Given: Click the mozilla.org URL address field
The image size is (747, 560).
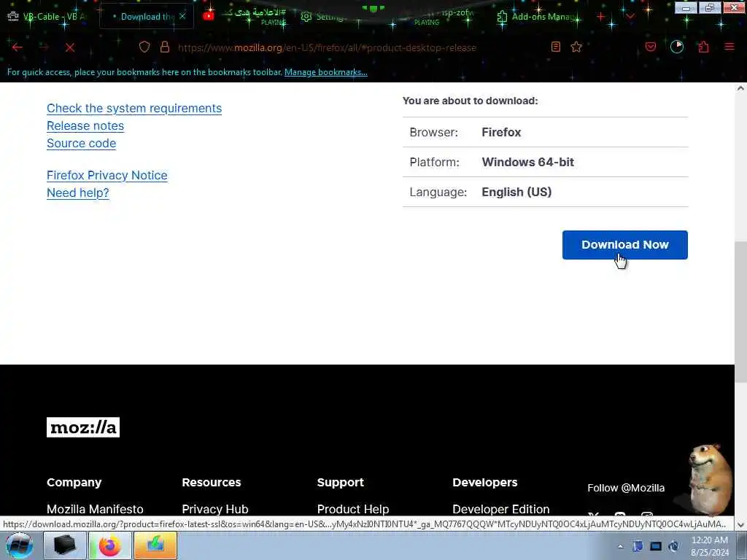Looking at the screenshot, I should (327, 47).
